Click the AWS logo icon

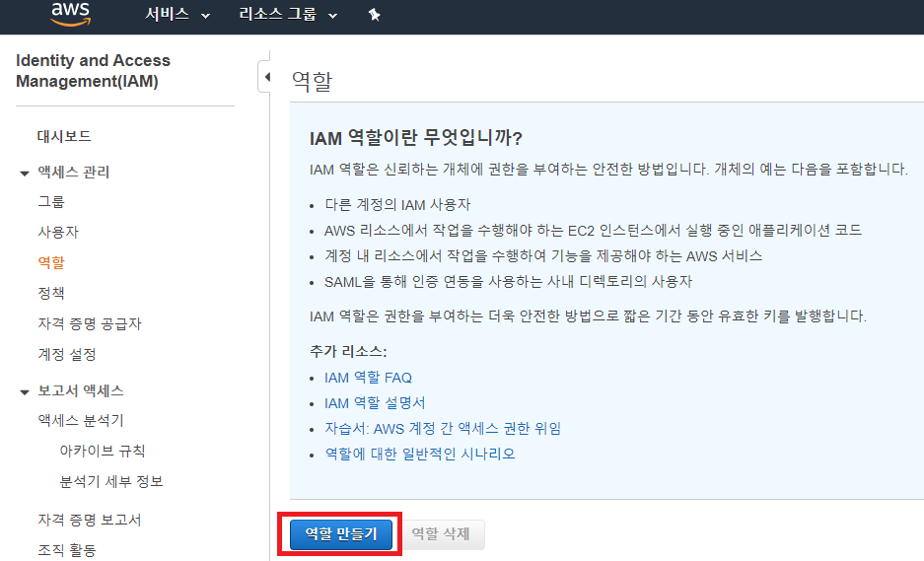click(x=70, y=14)
